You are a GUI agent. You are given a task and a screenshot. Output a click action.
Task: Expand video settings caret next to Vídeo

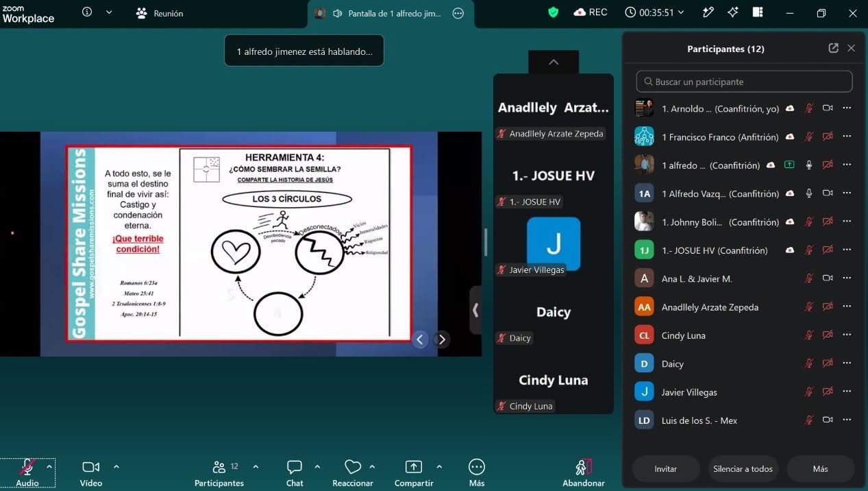(x=116, y=466)
